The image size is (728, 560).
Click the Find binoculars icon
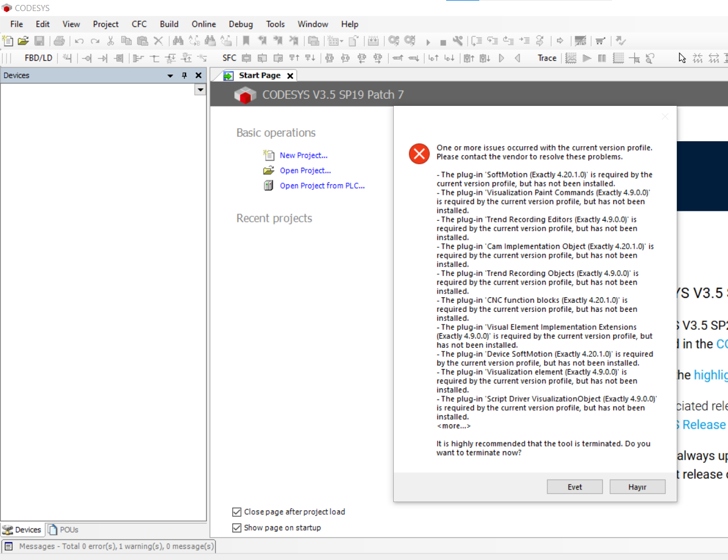click(x=178, y=41)
